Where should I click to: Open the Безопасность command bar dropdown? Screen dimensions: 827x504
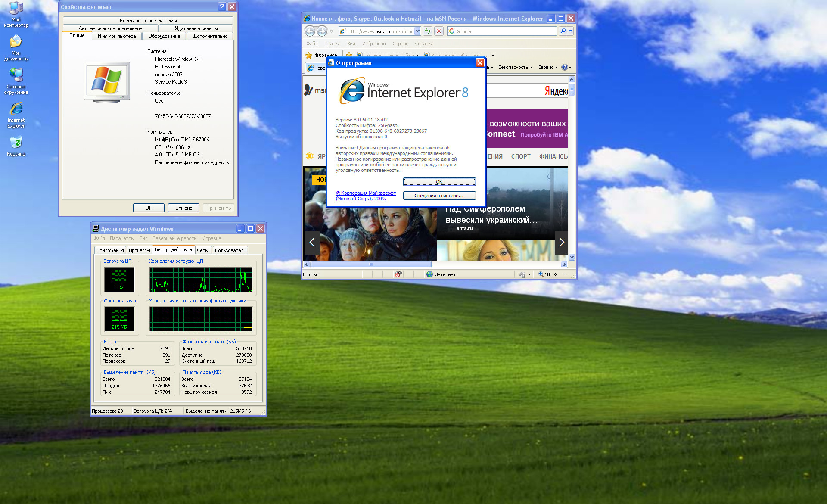click(x=515, y=67)
